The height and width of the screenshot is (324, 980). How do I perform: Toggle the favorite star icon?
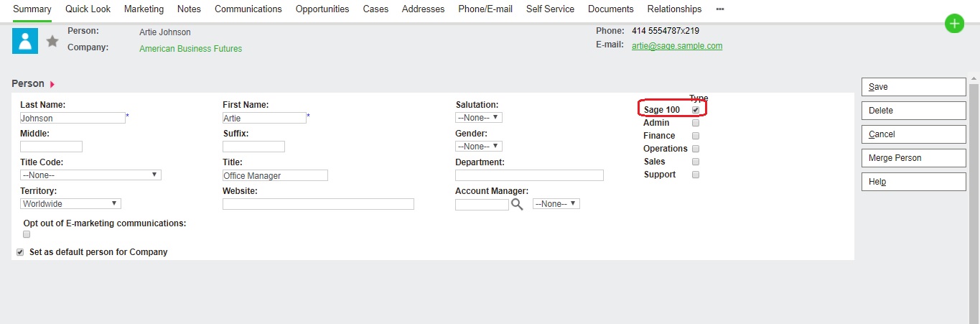coord(52,42)
